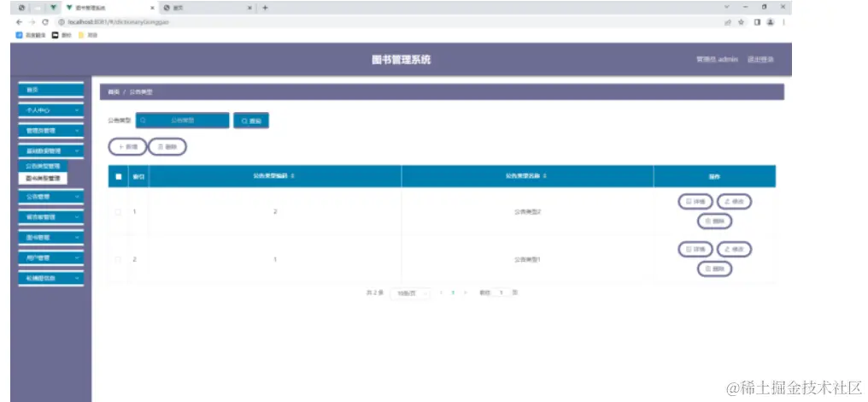Viewport: 868px width, 402px height.
Task: Click the 公告类型2 name cell
Action: pos(528,212)
